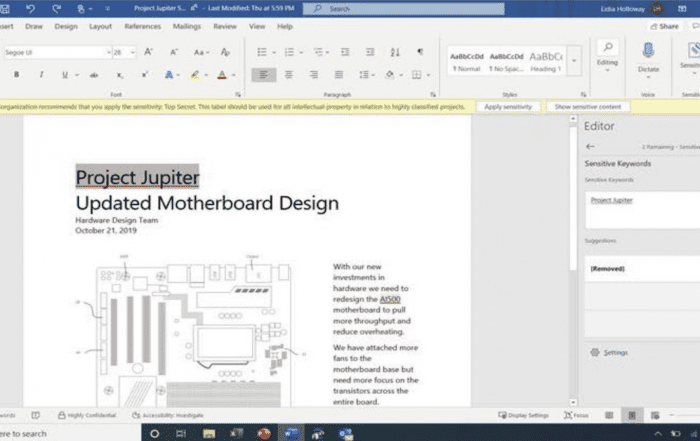Toggle Superscript formatting
Viewport: 700px width, 441px height.
(145, 75)
